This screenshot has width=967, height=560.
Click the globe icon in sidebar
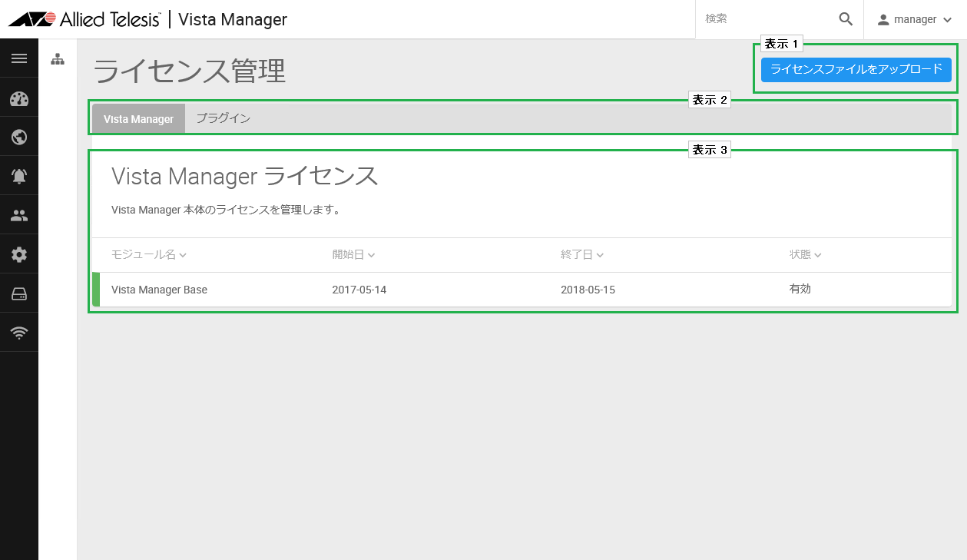click(19, 137)
